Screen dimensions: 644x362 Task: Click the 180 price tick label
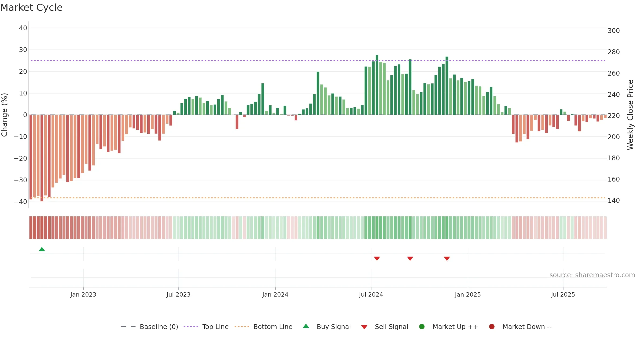[x=614, y=158]
